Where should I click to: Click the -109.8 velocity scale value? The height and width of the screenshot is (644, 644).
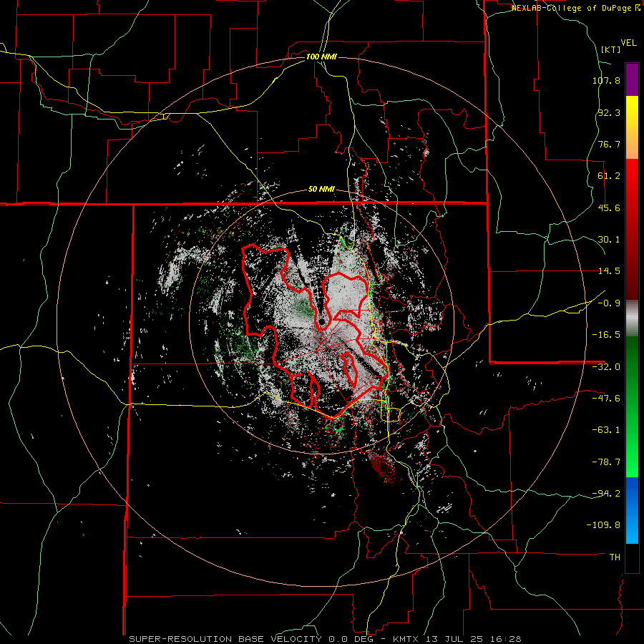(x=603, y=525)
